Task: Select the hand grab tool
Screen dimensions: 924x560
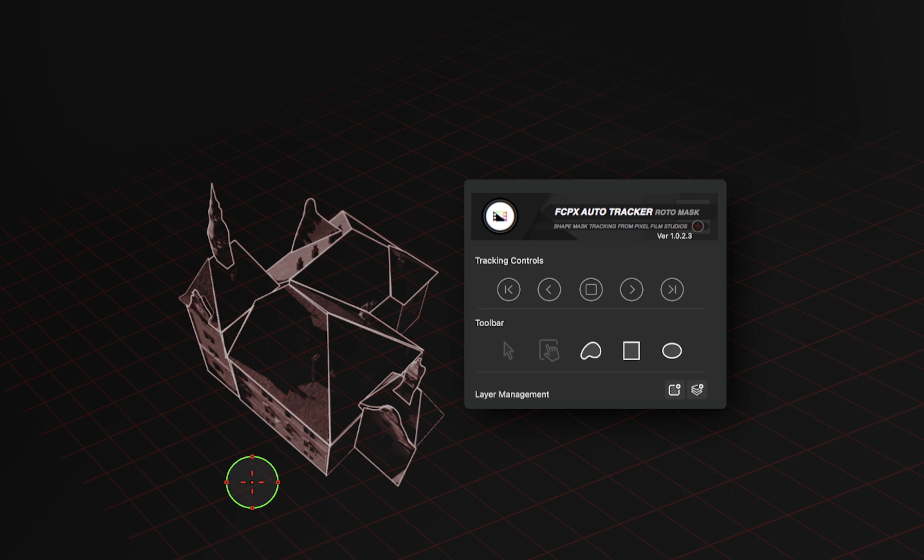Action: click(549, 351)
